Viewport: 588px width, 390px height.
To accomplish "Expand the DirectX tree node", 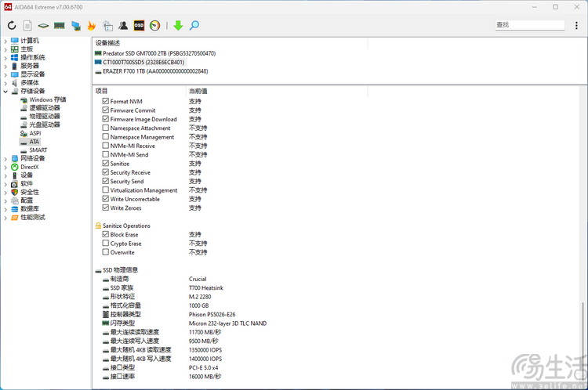I will coord(5,167).
